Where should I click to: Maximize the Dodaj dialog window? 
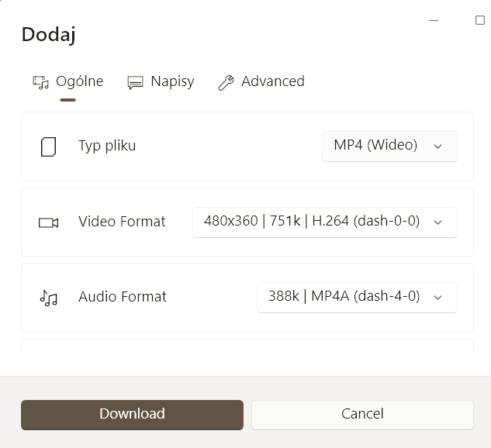[x=479, y=20]
